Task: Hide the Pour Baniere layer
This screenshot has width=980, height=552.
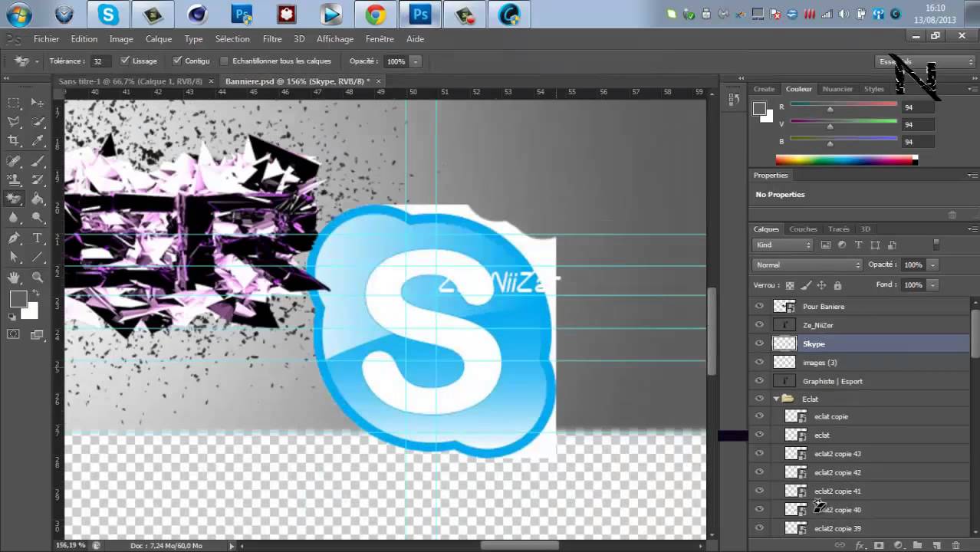Action: coord(759,306)
